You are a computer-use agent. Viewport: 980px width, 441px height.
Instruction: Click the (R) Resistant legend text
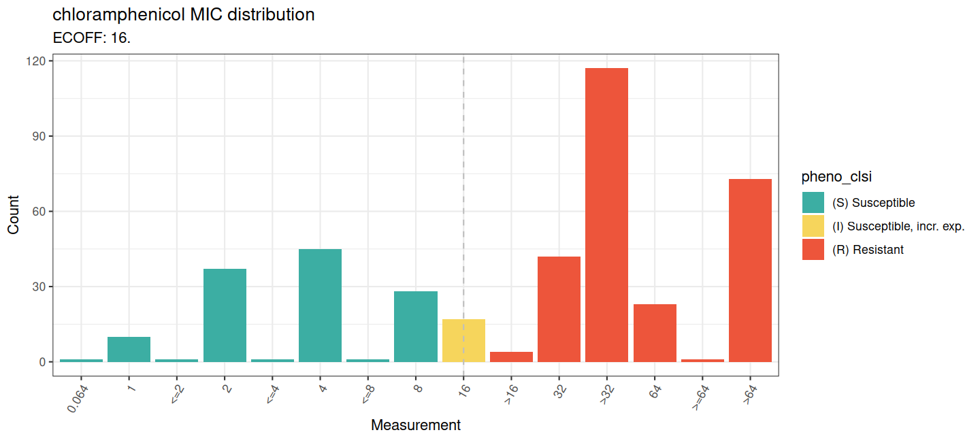pos(868,250)
